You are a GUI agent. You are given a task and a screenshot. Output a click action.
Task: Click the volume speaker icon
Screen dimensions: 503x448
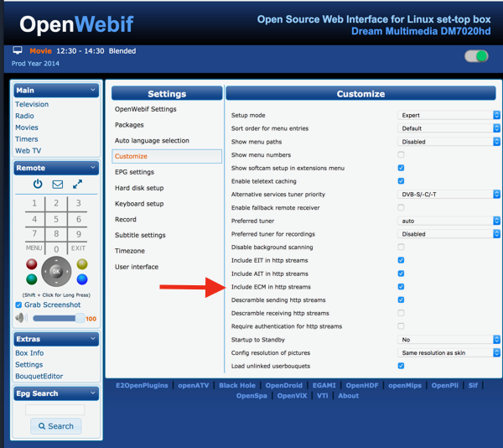[20, 319]
